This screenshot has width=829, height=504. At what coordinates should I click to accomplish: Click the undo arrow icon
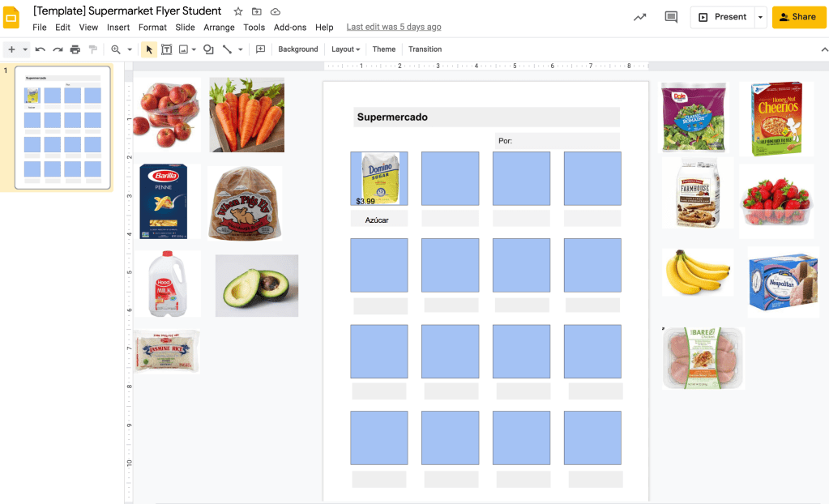41,49
